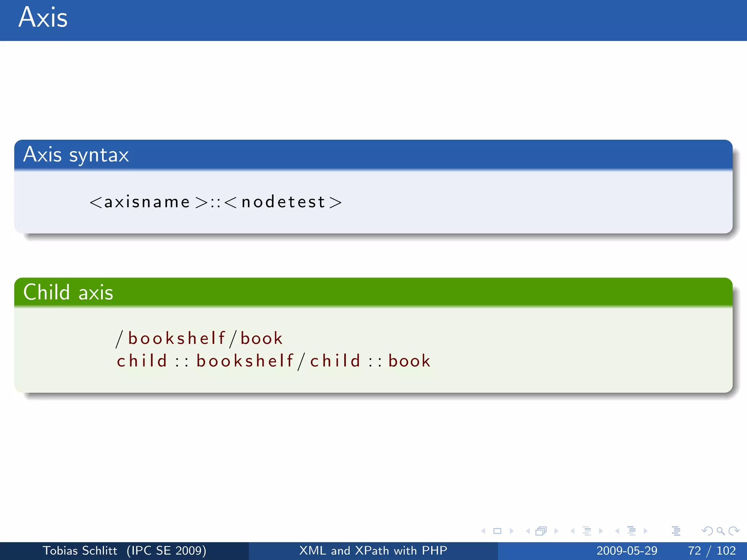This screenshot has width=747, height=560.
Task: Click the page counter 72 / 102
Action: point(712,551)
